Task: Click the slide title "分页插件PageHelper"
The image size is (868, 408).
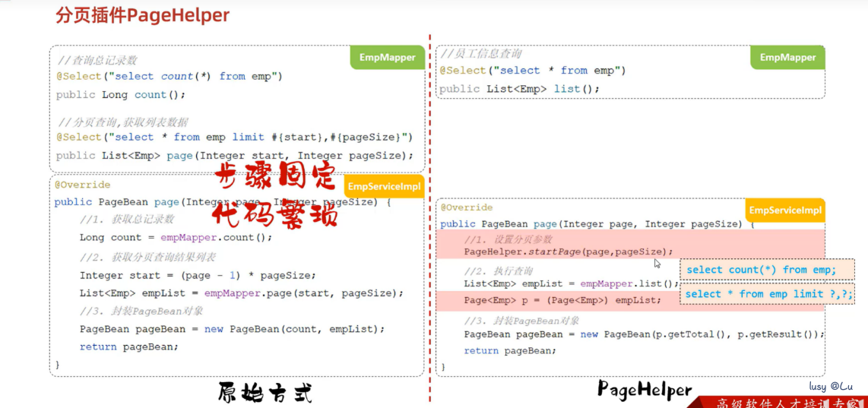Action: click(x=143, y=15)
